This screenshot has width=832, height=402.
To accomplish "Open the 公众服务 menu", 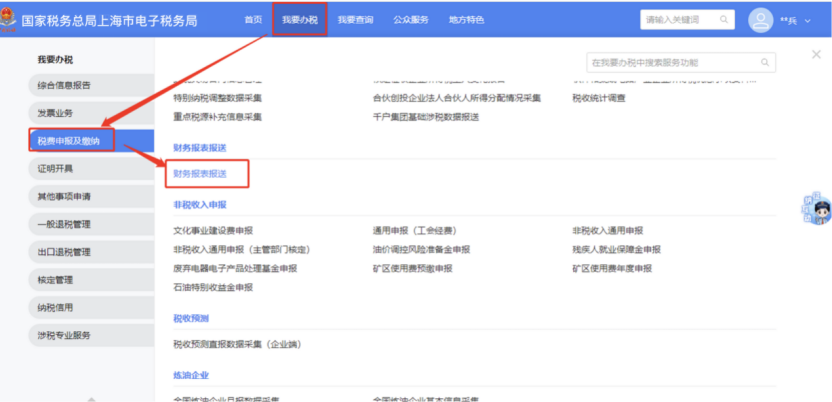I will 410,19.
